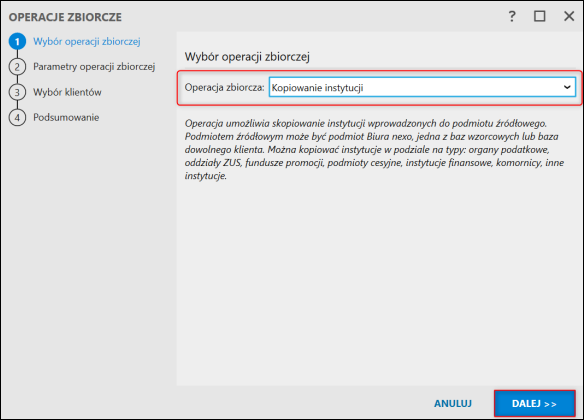Select the Operacja zbiorcza field label
This screenshot has width=584, height=420.
(225, 88)
